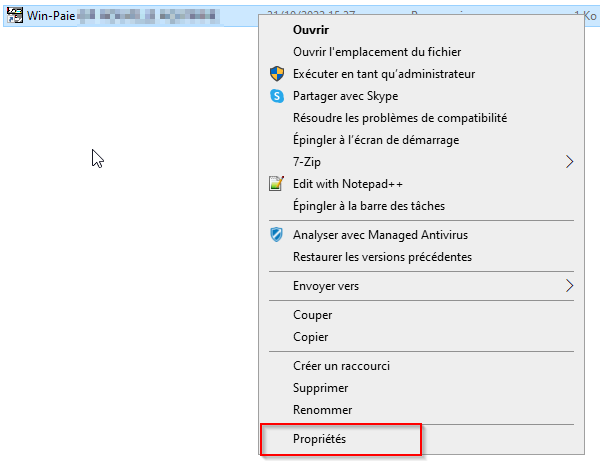Select Résoudre les problèmes de compatibilité
Screen dimensions: 600x461
click(400, 118)
